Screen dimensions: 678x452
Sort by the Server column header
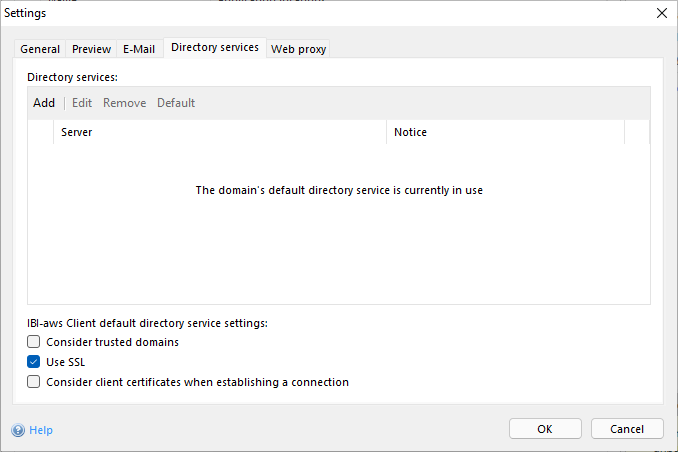point(220,132)
